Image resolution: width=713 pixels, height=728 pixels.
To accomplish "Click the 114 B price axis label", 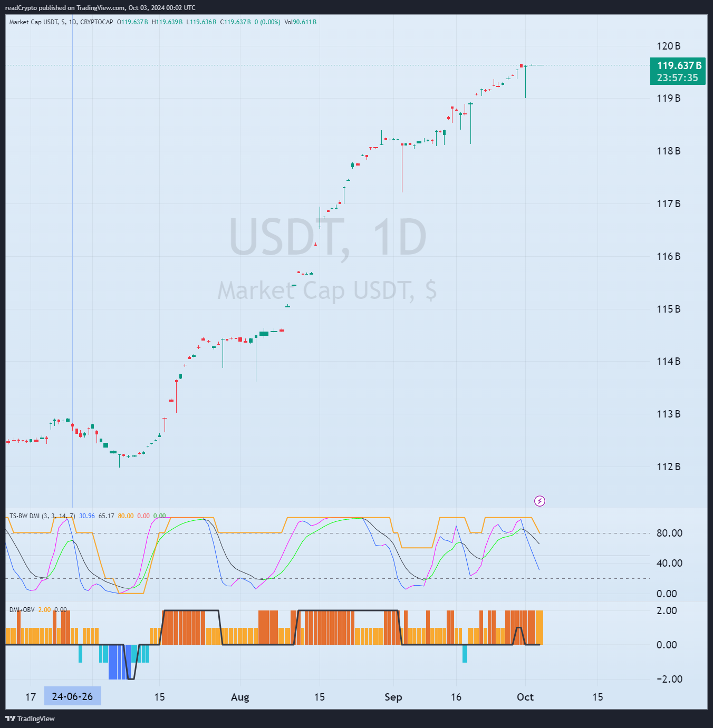I will pyautogui.click(x=668, y=361).
